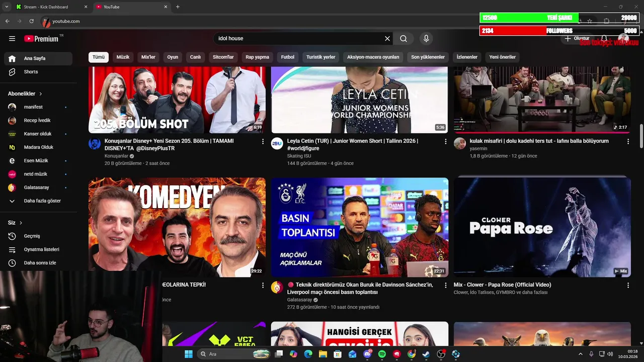Image resolution: width=644 pixels, height=362 pixels.
Task: Open Discord from the taskbar
Action: (x=367, y=354)
